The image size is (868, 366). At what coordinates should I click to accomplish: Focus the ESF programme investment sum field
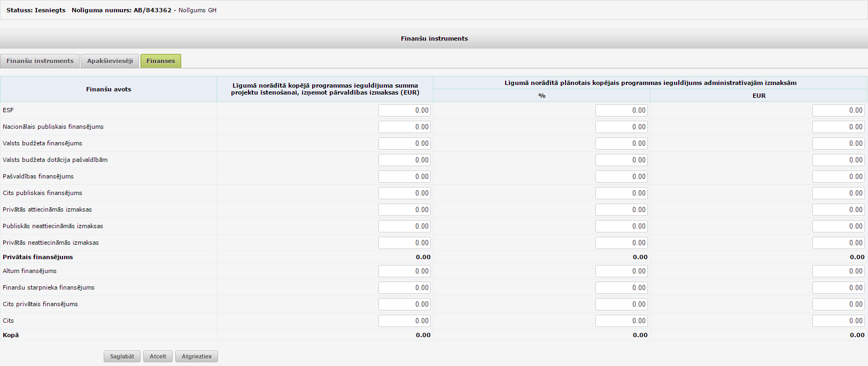tap(405, 110)
